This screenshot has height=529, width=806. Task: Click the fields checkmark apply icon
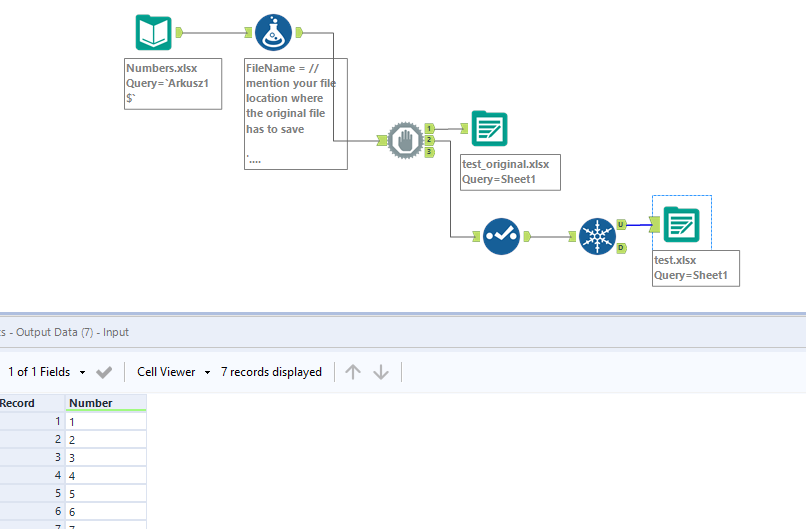tap(104, 372)
